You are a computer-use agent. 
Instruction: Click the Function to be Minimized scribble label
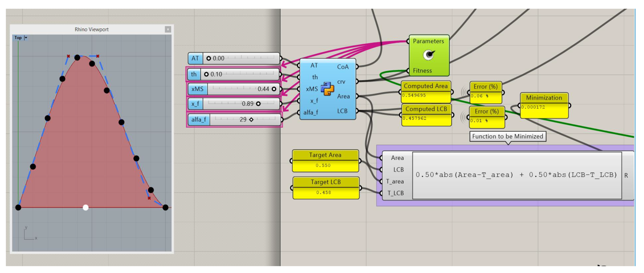tap(508, 136)
